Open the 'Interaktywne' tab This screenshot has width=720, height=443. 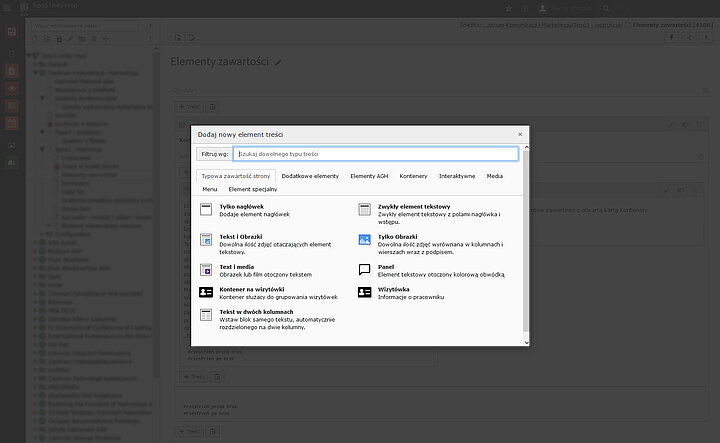[x=457, y=176]
